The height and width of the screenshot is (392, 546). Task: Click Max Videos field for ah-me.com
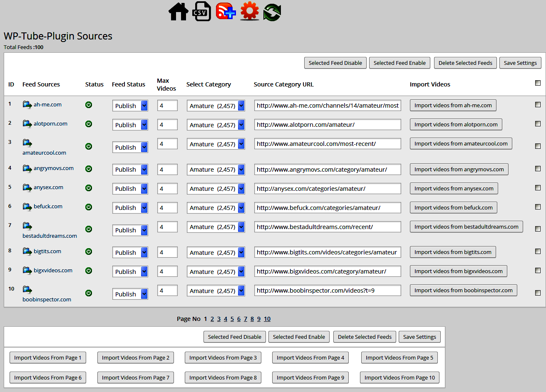tap(167, 106)
